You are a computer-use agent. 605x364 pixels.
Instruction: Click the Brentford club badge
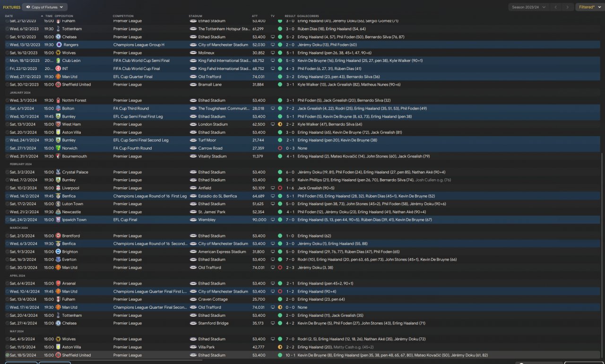pos(58,236)
